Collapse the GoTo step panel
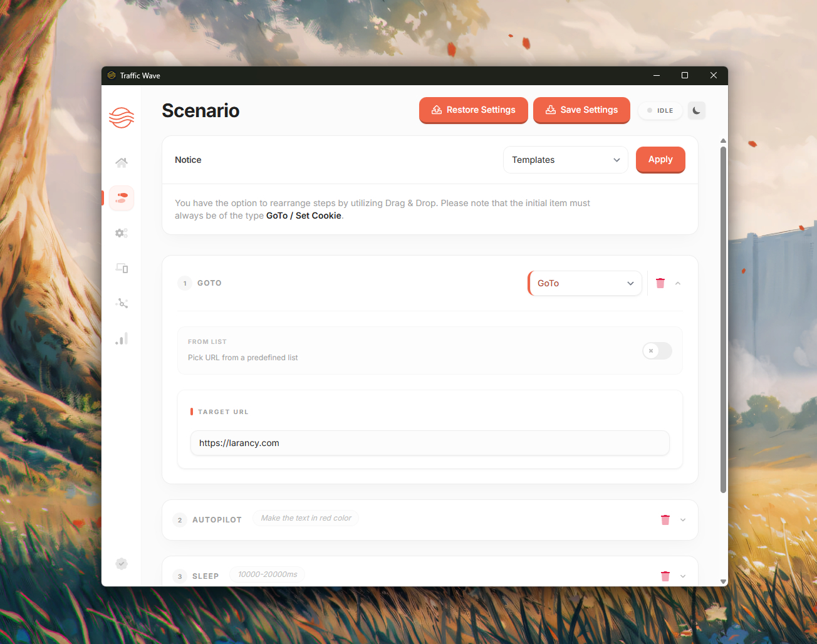817x644 pixels. click(x=678, y=283)
